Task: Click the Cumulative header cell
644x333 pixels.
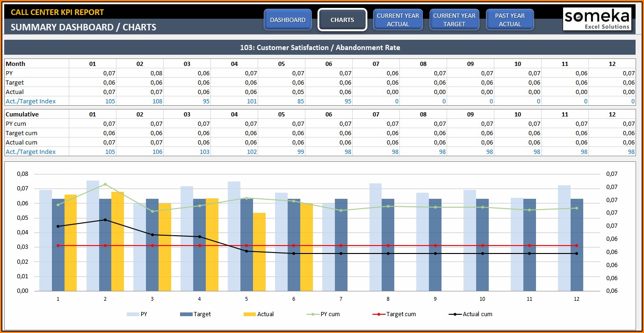Action: click(22, 114)
